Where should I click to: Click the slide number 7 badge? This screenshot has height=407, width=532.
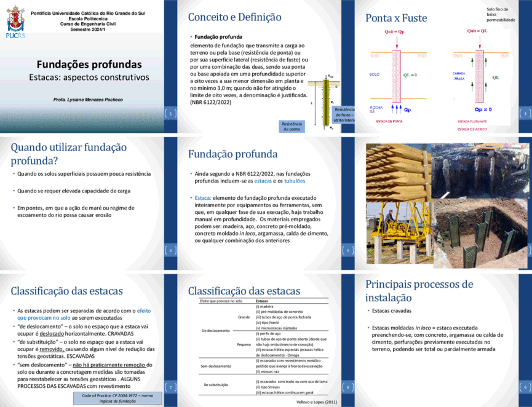point(170,387)
